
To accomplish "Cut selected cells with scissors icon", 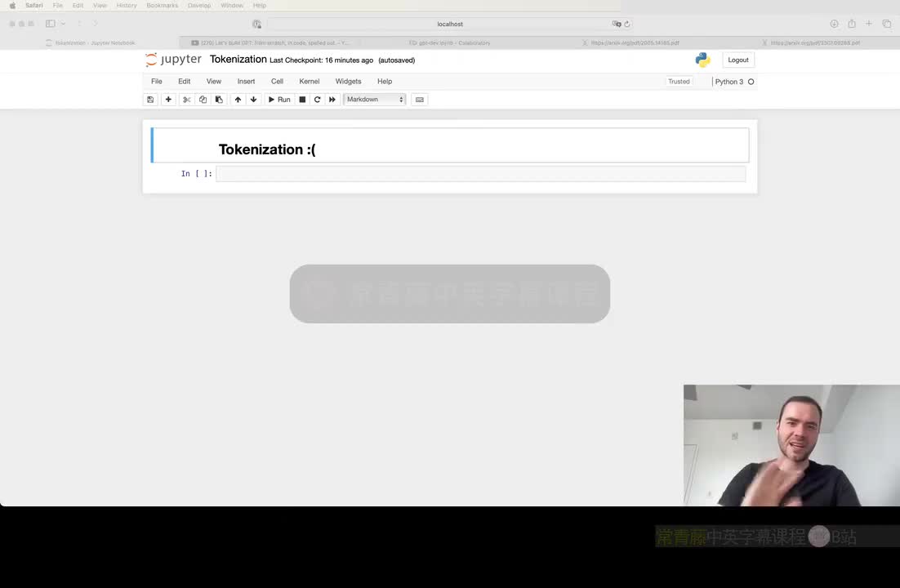I will coord(186,100).
